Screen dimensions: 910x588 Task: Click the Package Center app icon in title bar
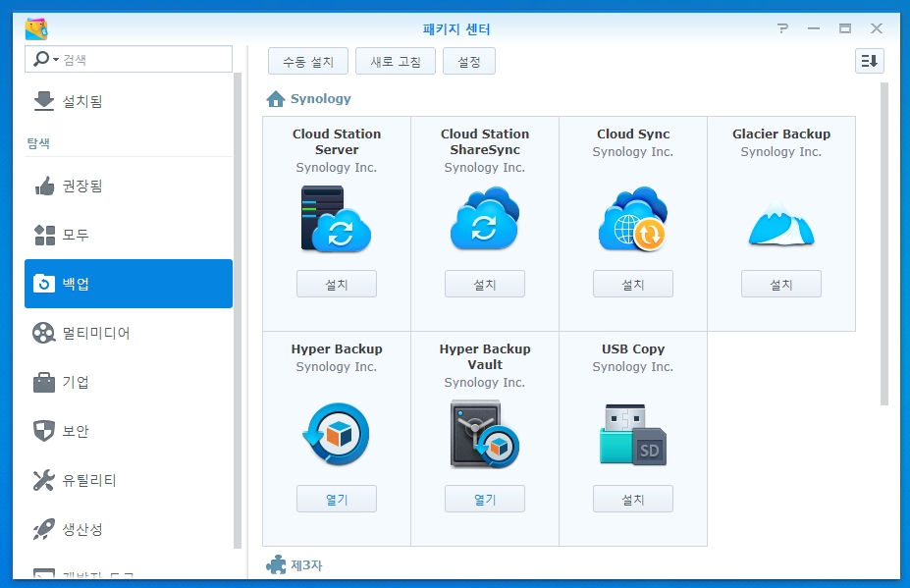pyautogui.click(x=36, y=28)
